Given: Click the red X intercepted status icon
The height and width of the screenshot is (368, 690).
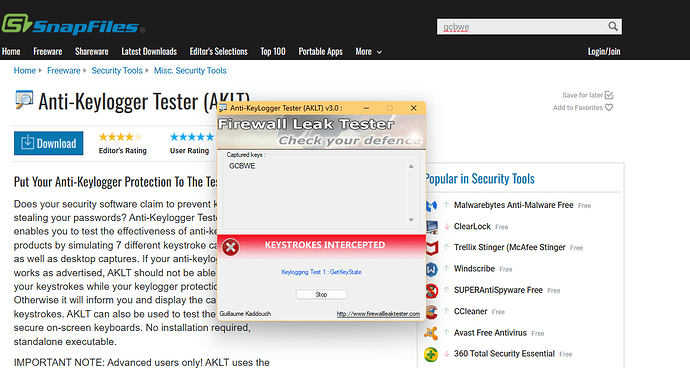Looking at the screenshot, I should (x=231, y=247).
